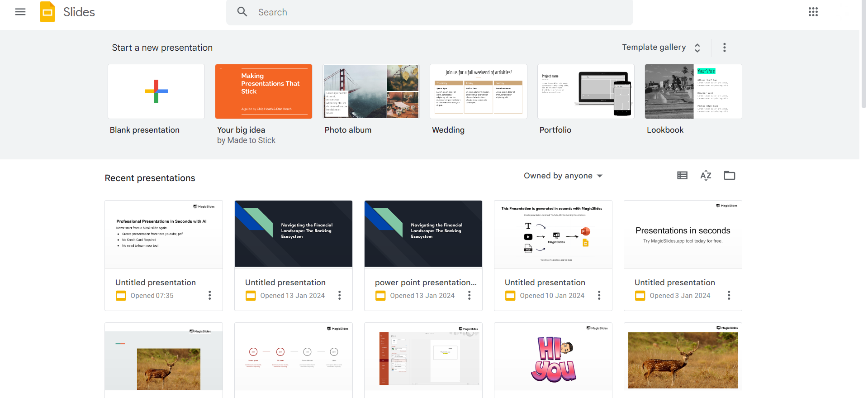Open the small deer photo slide presentation

tap(164, 357)
